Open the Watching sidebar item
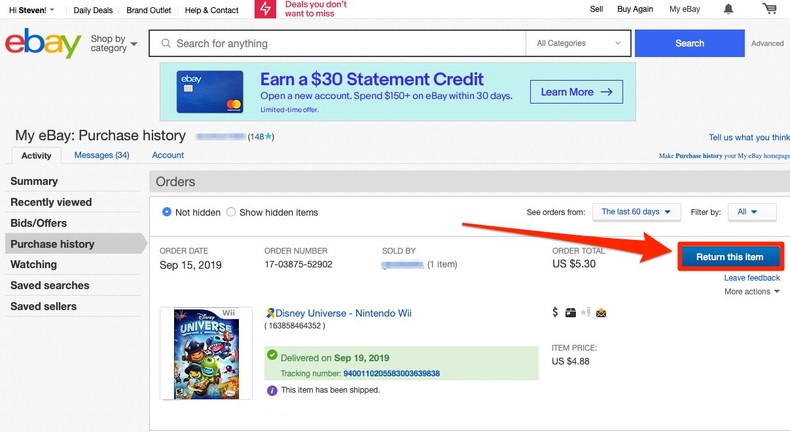This screenshot has height=432, width=790. [x=33, y=265]
